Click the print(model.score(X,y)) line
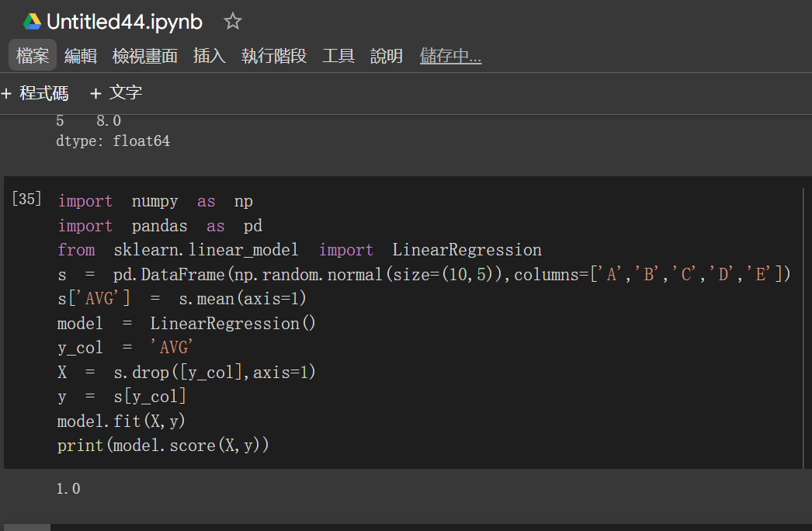The width and height of the screenshot is (812, 531). pyautogui.click(x=163, y=446)
